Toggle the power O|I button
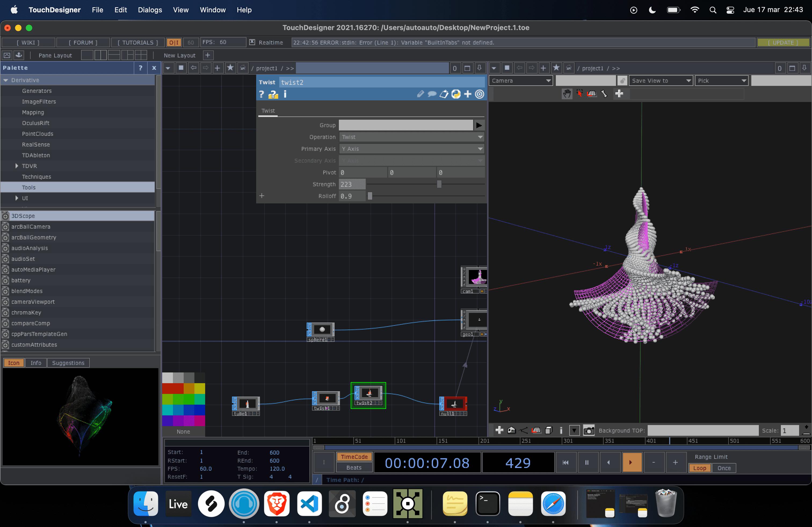Screen dimensions: 812x527 pos(174,42)
